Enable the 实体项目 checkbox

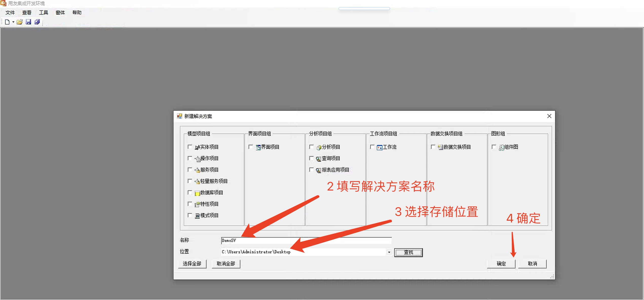[190, 147]
